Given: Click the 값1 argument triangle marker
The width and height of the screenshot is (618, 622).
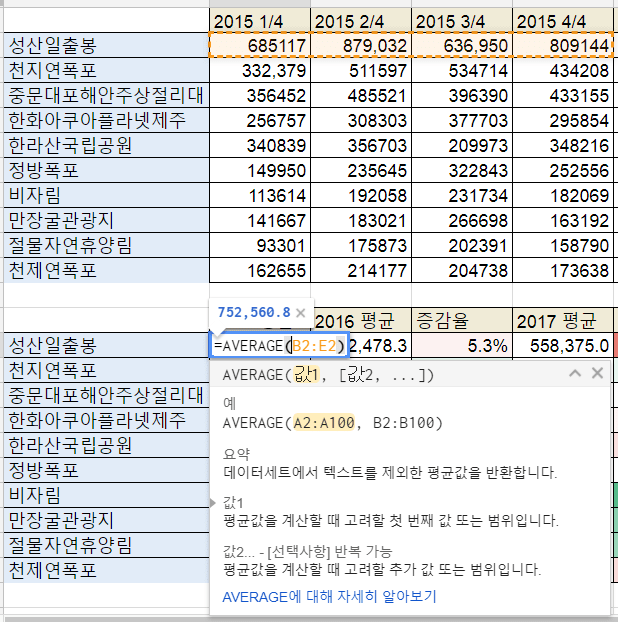Looking at the screenshot, I should tap(216, 501).
